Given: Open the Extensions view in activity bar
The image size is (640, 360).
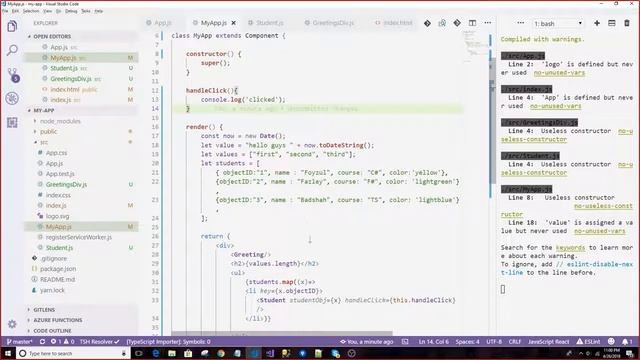Looking at the screenshot, I should point(12,122).
